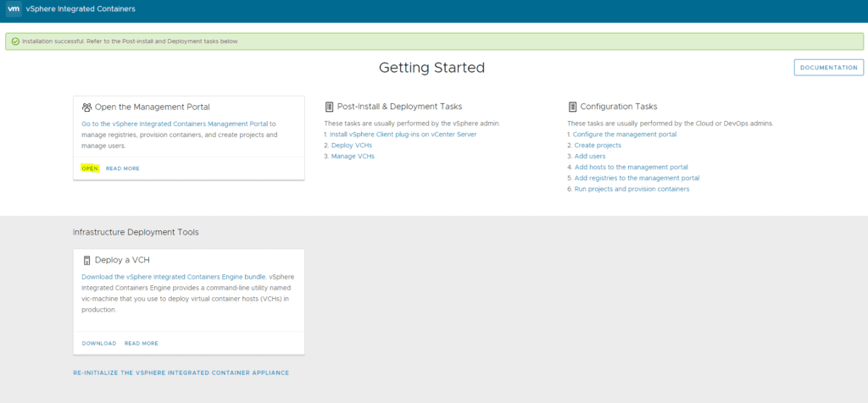Click the green success checkmark icon
Image resolution: width=868 pixels, height=403 pixels.
[14, 41]
